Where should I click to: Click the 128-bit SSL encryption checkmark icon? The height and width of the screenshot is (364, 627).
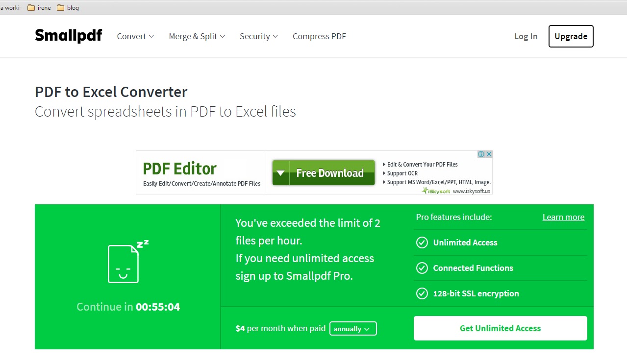pyautogui.click(x=422, y=293)
